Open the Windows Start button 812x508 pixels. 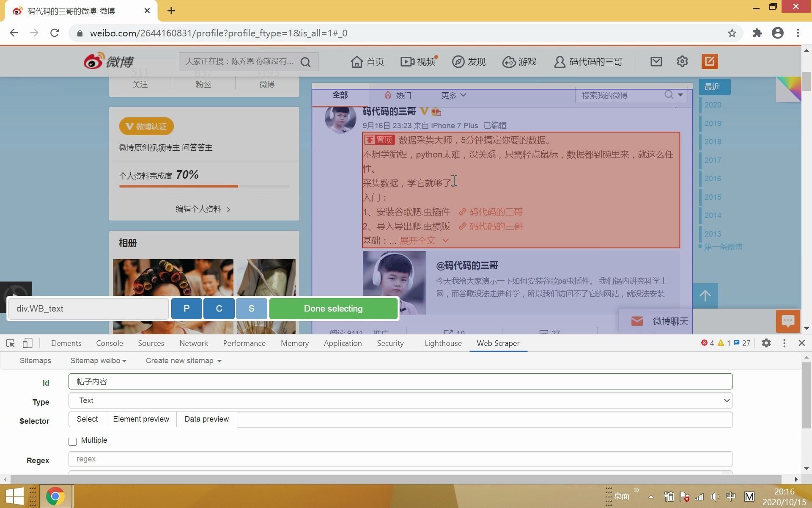(14, 496)
